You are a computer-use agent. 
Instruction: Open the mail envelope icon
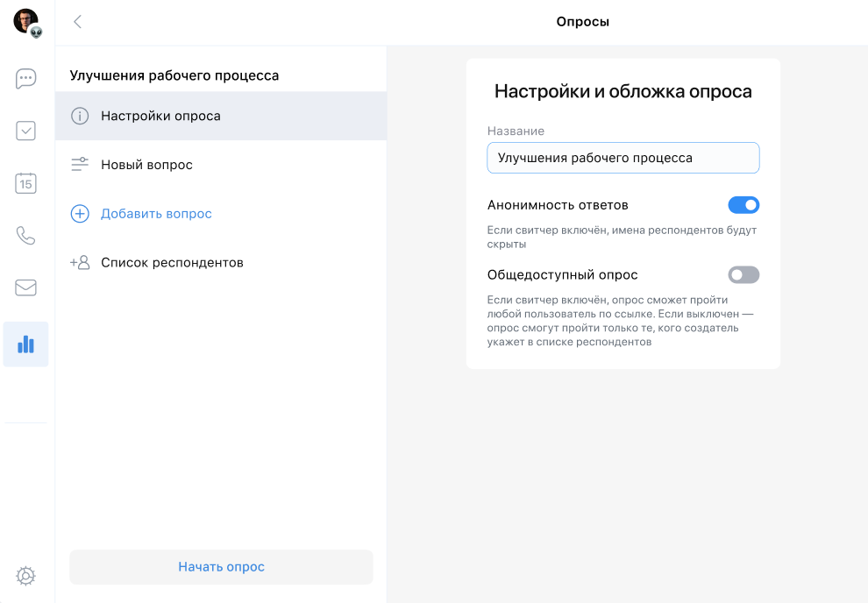tap(26, 287)
